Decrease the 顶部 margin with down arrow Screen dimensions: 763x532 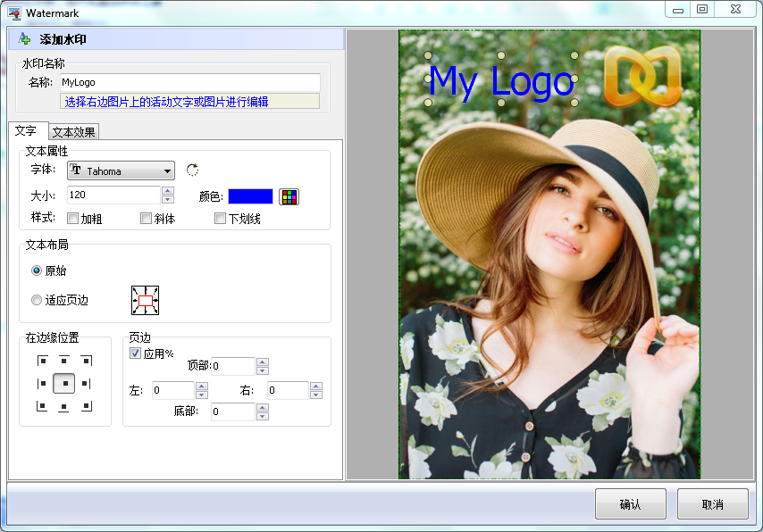click(x=262, y=370)
